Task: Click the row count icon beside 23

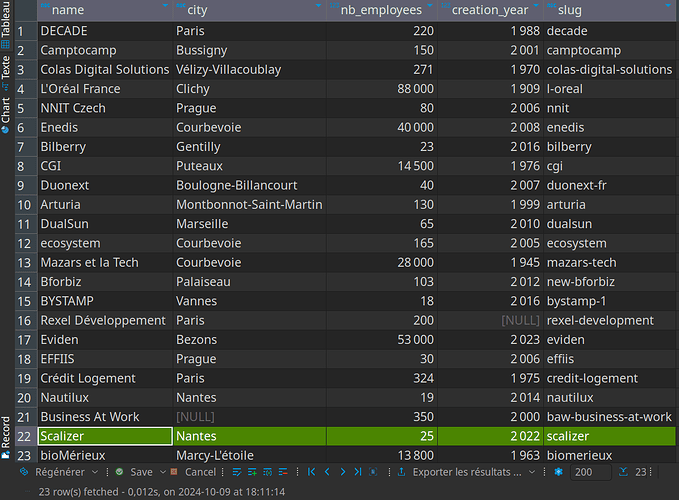Action: [623, 472]
